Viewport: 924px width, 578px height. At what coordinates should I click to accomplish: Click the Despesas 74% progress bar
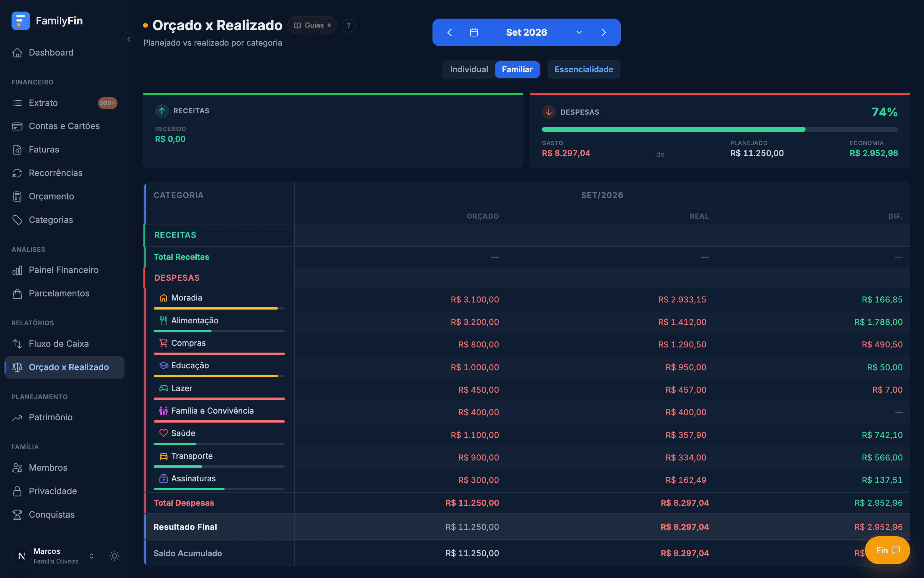[x=720, y=130]
